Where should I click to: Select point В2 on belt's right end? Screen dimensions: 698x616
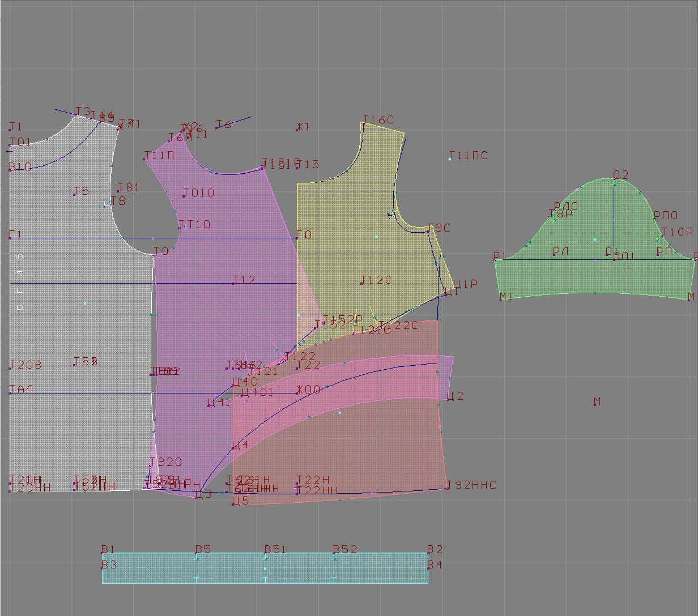coord(428,554)
